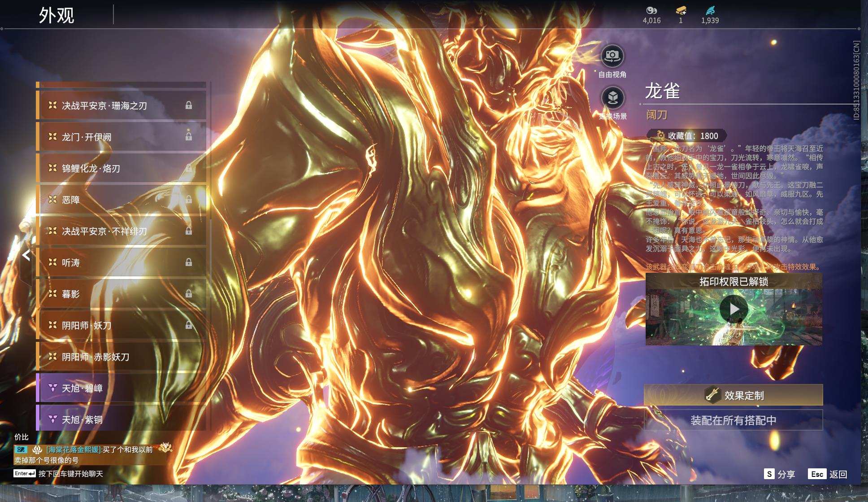Click the lock icon on 阴阳师·妖刀

[x=189, y=325]
